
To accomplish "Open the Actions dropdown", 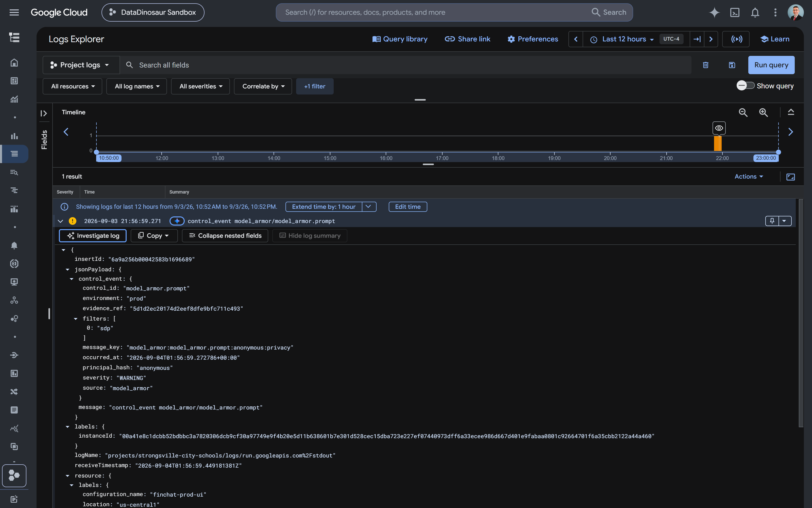I will [x=749, y=176].
